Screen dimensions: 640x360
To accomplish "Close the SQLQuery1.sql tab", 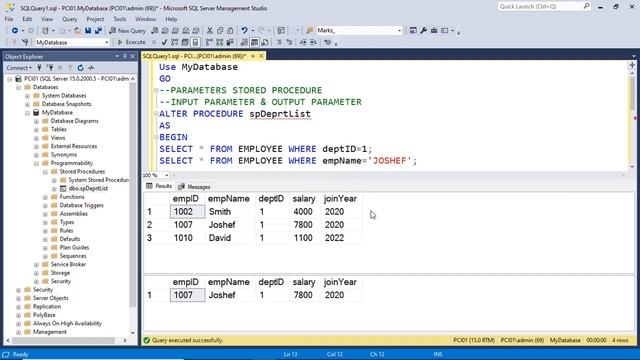I will click(x=261, y=56).
